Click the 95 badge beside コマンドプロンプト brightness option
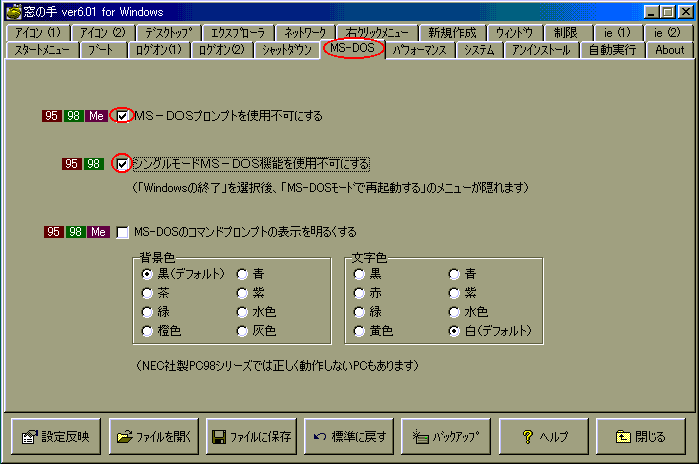699x464 pixels. click(53, 232)
